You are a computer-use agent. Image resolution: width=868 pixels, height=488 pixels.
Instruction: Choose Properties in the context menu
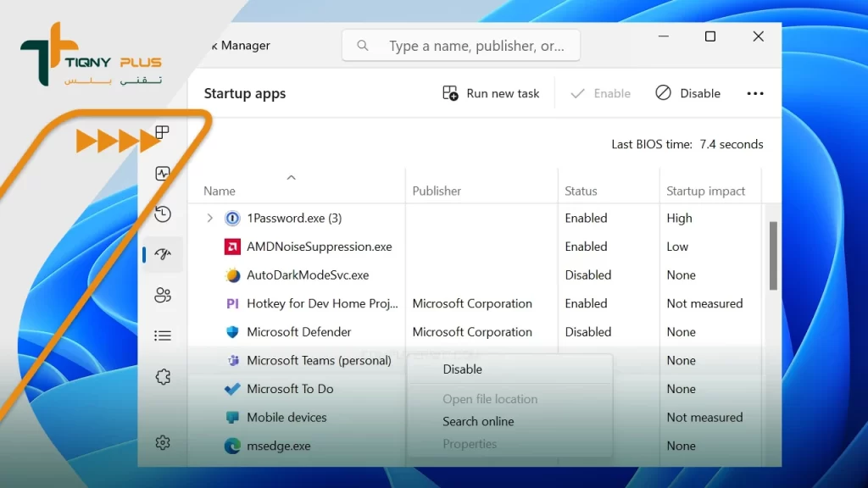(470, 444)
